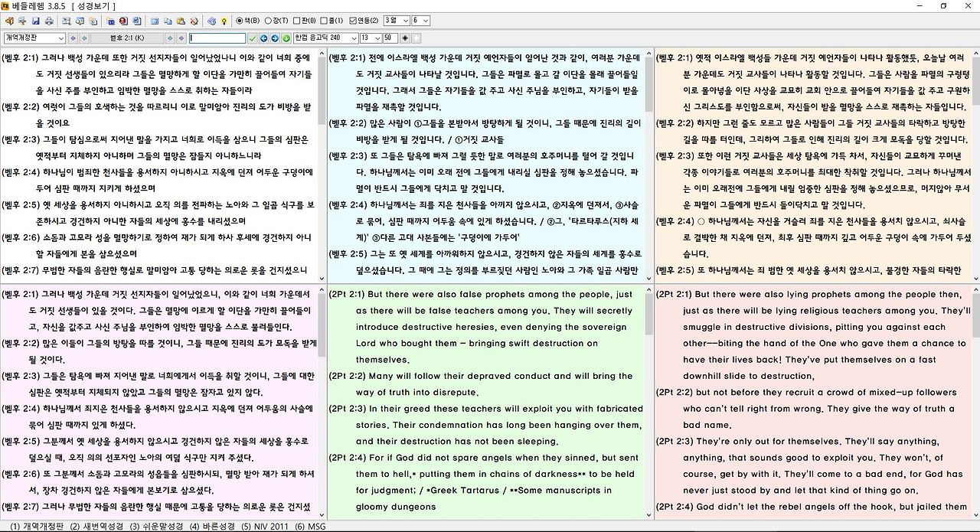Open the 개역개정판 version dropdown

(34, 38)
